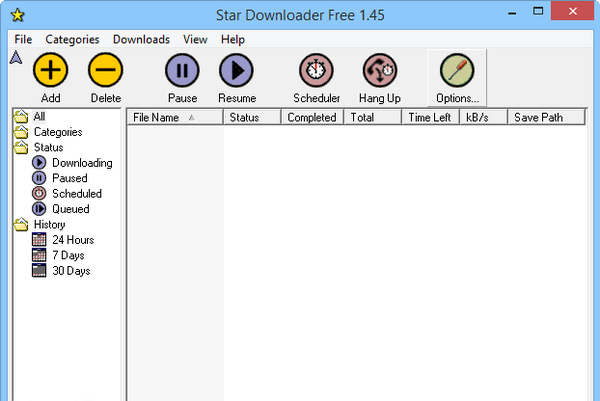Sort by the Completed column header
Screen dimensions: 600x401
[313, 117]
